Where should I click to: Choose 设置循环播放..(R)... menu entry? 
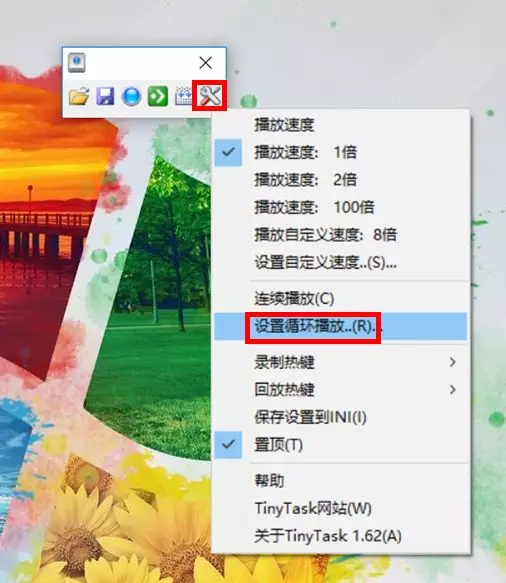pyautogui.click(x=341, y=326)
